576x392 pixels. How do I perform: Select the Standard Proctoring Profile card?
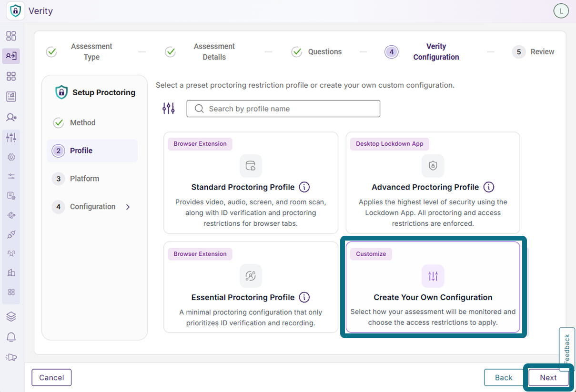tap(251, 183)
